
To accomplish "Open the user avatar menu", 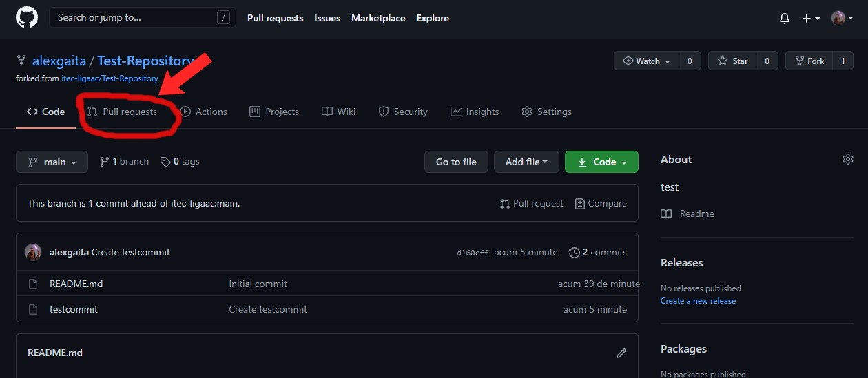I will pyautogui.click(x=842, y=19).
